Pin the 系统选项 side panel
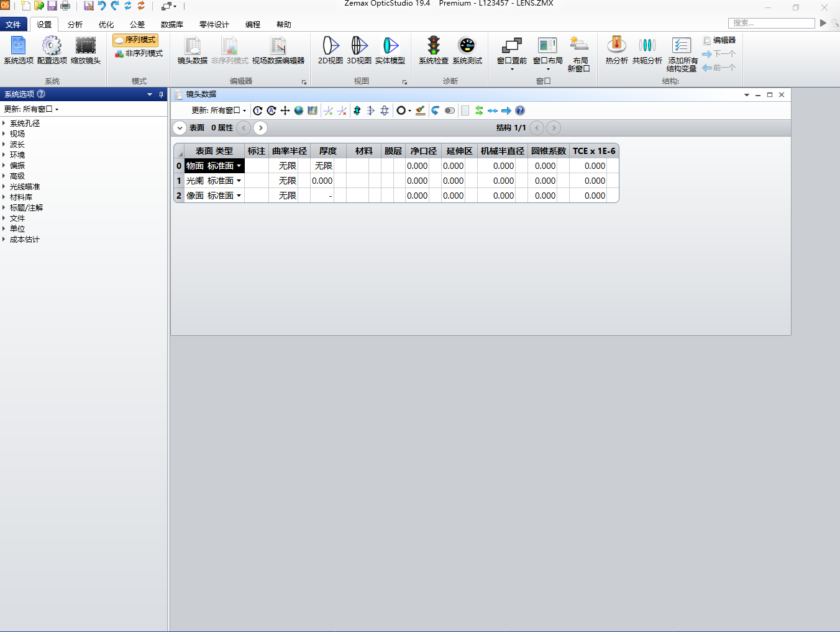The height and width of the screenshot is (632, 840). (161, 94)
